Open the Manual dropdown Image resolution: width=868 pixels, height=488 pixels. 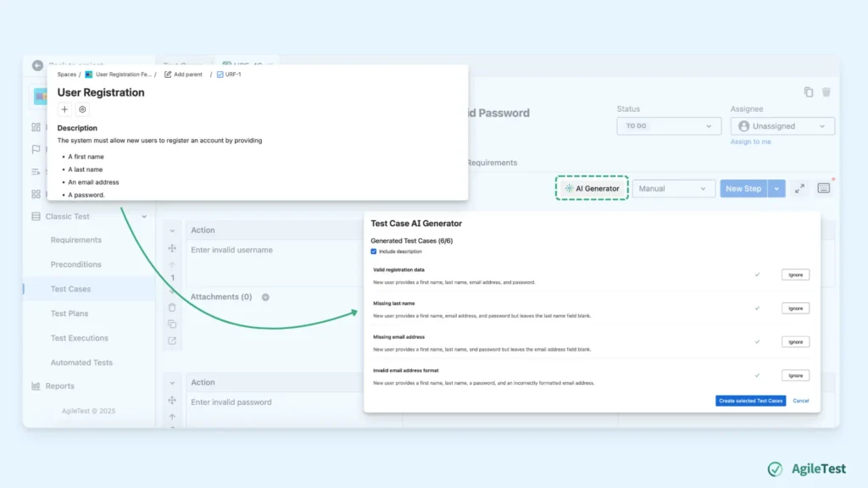click(673, 189)
